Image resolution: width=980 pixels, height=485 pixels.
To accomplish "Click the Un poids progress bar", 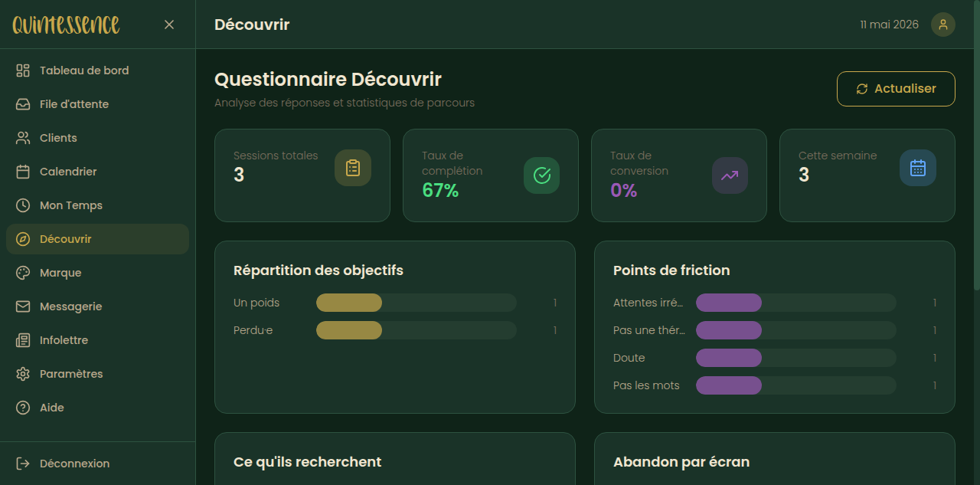I will click(416, 303).
